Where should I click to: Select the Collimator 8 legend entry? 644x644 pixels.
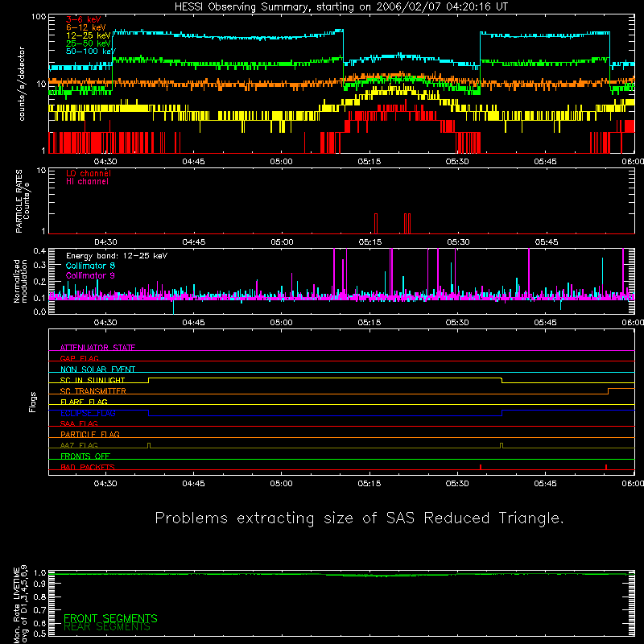pos(90,266)
